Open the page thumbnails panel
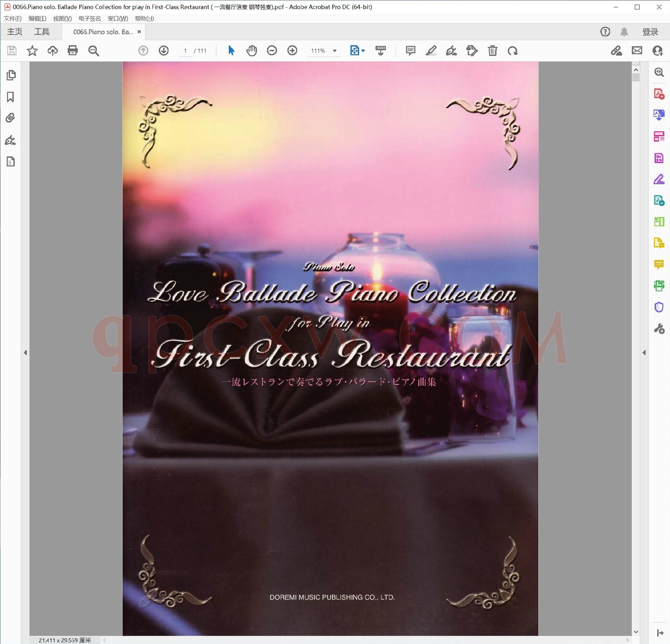The image size is (670, 644). click(11, 75)
